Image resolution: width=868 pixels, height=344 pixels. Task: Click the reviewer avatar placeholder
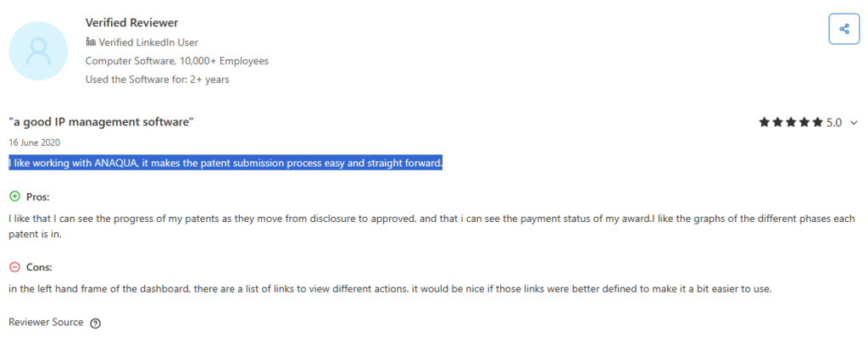click(38, 53)
